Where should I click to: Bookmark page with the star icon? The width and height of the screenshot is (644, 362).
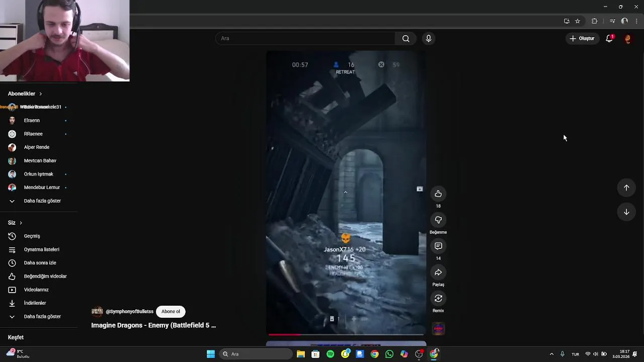coord(578,21)
